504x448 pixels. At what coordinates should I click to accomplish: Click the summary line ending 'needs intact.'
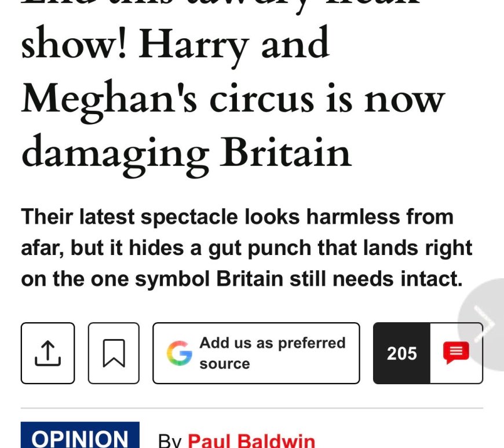pos(242,279)
